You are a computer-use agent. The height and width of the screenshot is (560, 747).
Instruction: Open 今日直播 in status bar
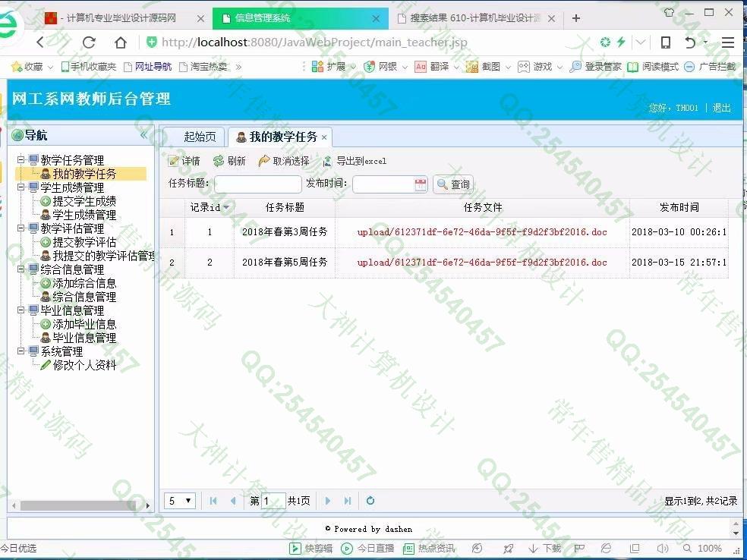pos(367,549)
